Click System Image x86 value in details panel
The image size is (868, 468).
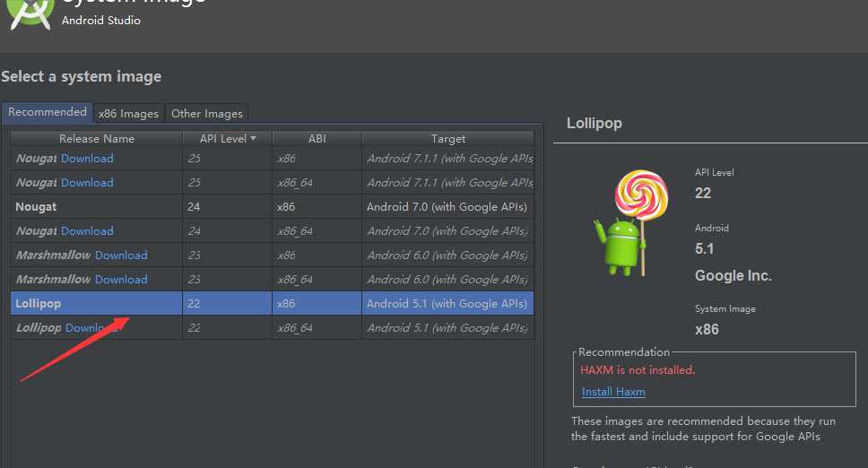point(707,330)
